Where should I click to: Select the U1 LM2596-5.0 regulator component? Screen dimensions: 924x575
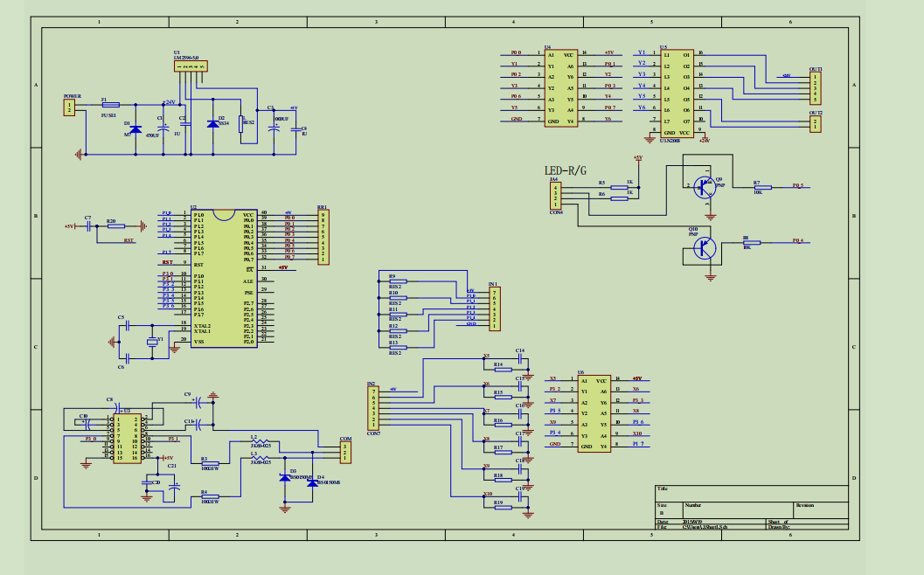pos(191,66)
